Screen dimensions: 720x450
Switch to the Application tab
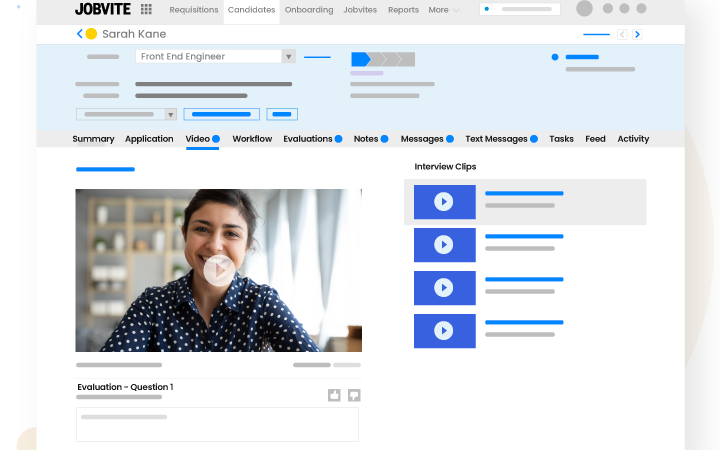click(149, 139)
